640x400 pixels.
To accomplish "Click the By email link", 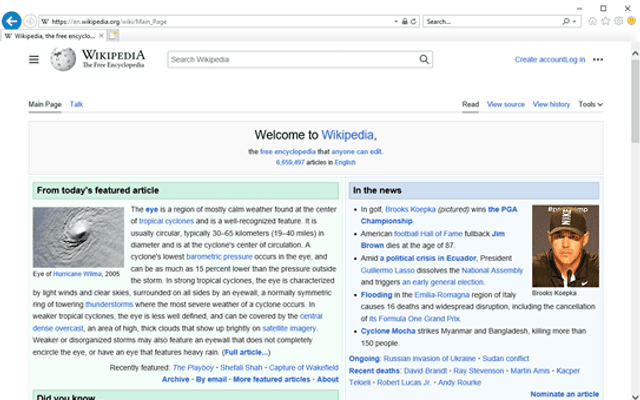I will tap(211, 380).
